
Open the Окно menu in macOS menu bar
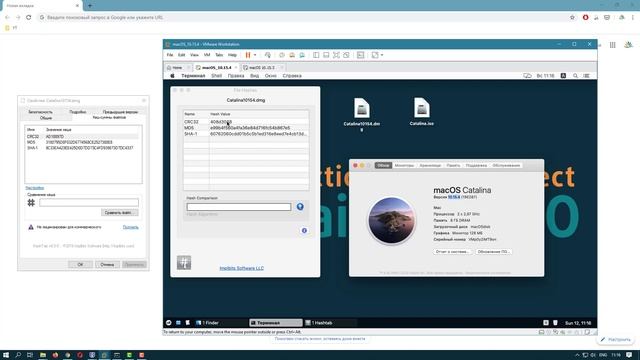[x=271, y=76]
